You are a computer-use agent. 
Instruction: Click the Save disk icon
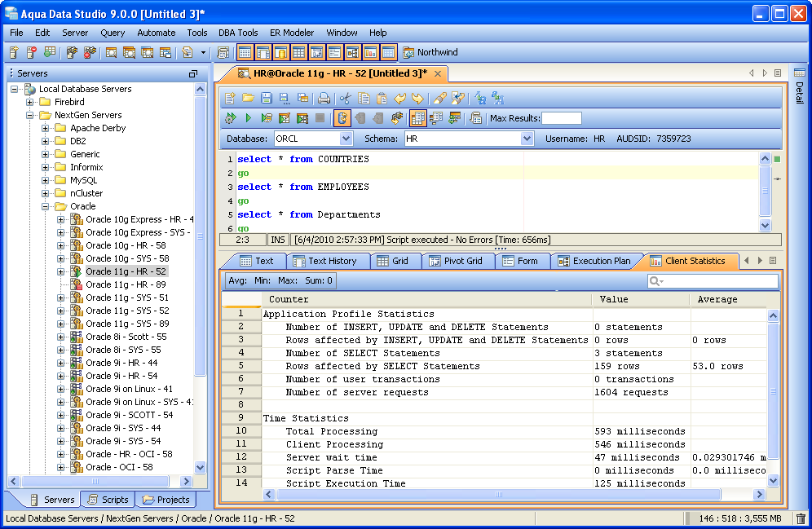pos(267,99)
